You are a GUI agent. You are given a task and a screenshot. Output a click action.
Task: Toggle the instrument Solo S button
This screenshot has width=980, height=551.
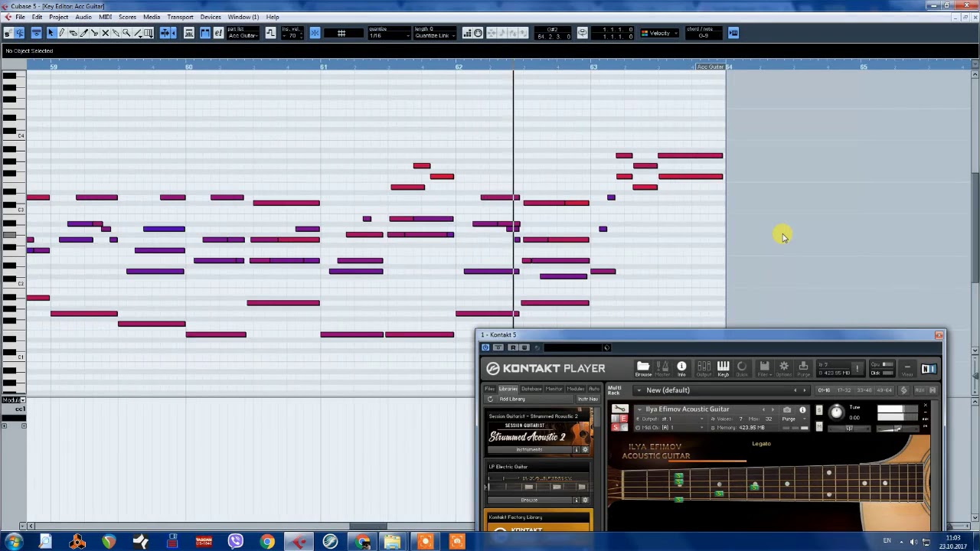(819, 411)
